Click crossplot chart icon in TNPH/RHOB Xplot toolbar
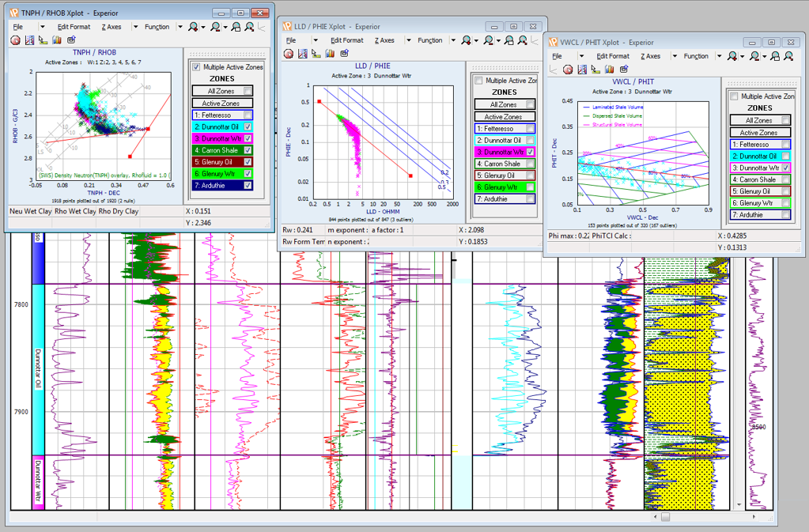The image size is (809, 532). tap(29, 40)
